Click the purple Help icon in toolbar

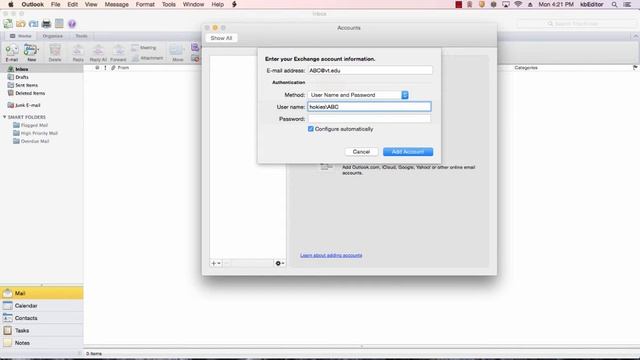click(x=72, y=24)
